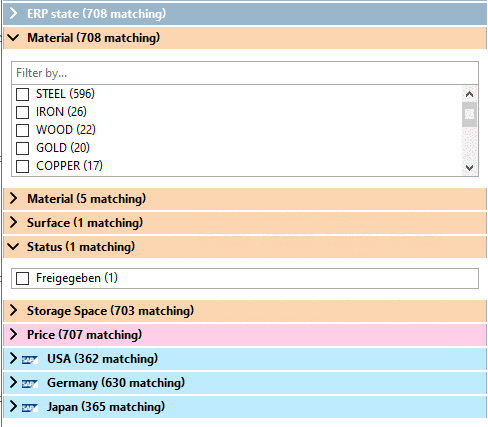Expand the Price (707 matching) section chevron
The width and height of the screenshot is (488, 427).
click(14, 334)
